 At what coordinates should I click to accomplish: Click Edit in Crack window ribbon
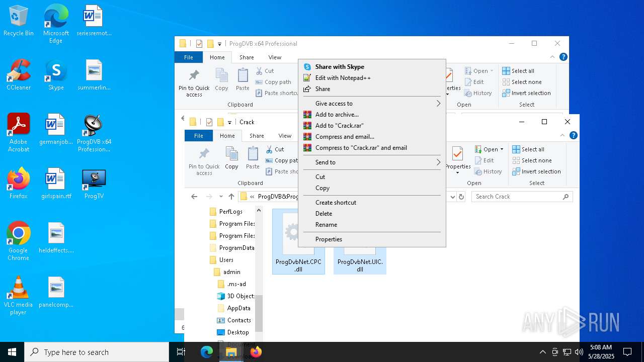coord(484,160)
